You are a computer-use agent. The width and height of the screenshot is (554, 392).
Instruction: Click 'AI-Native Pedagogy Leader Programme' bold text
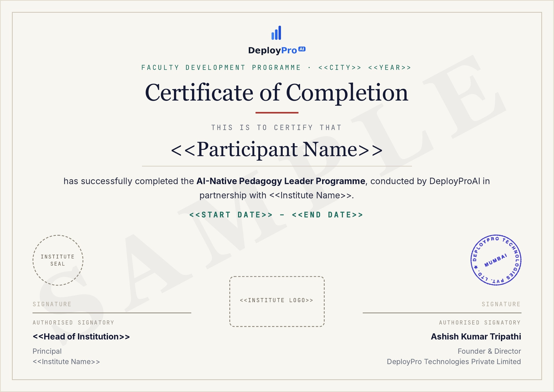click(281, 181)
